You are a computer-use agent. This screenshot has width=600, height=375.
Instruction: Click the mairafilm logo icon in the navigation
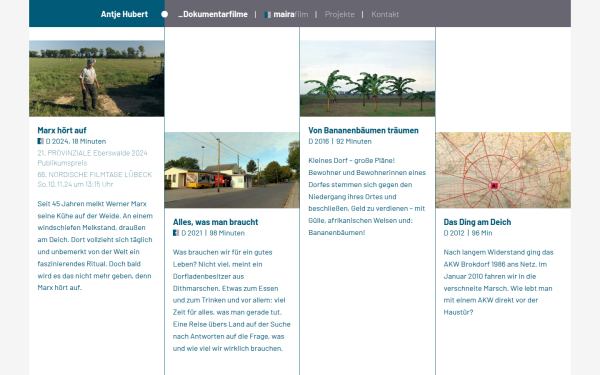[x=268, y=15]
